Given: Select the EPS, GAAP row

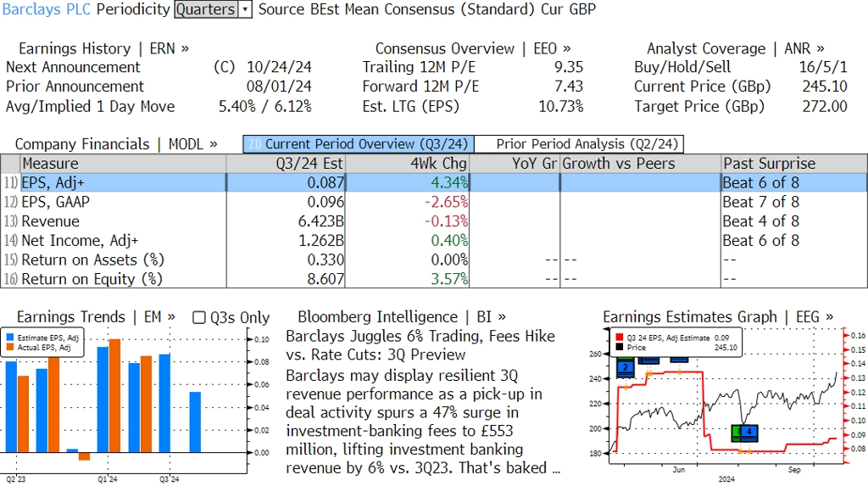Looking at the screenshot, I should click(434, 202).
